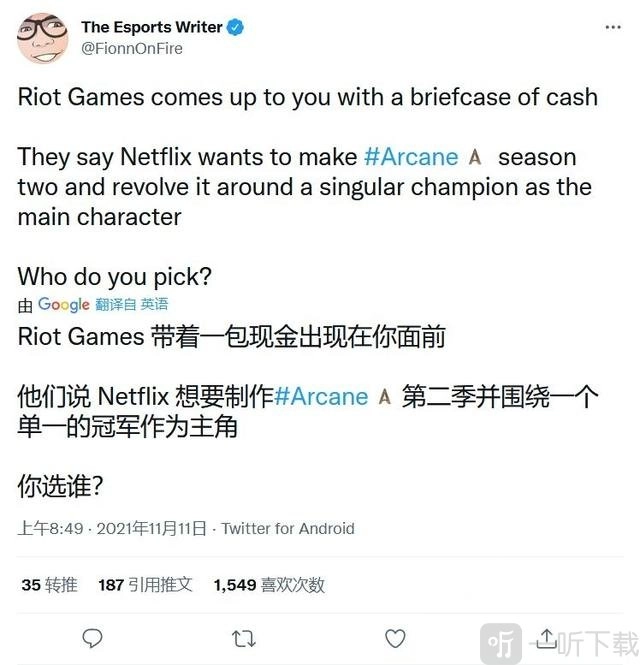Click the 翻译自 英语 translation label
Image resolution: width=640 pixels, height=665 pixels.
(131, 304)
